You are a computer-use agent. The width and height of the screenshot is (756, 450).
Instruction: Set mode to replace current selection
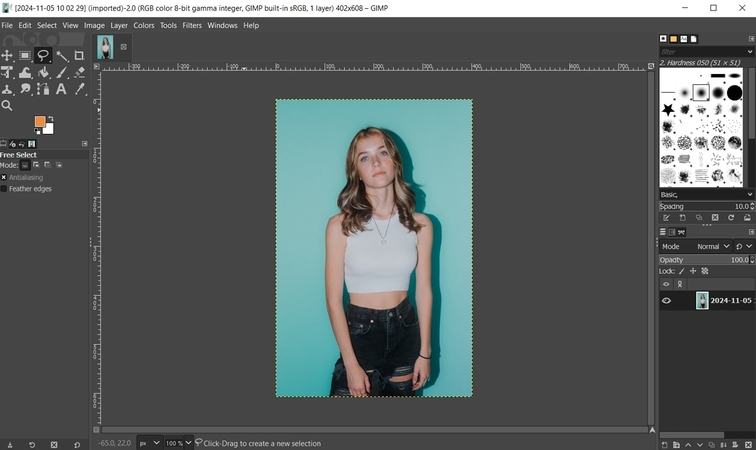pos(25,165)
